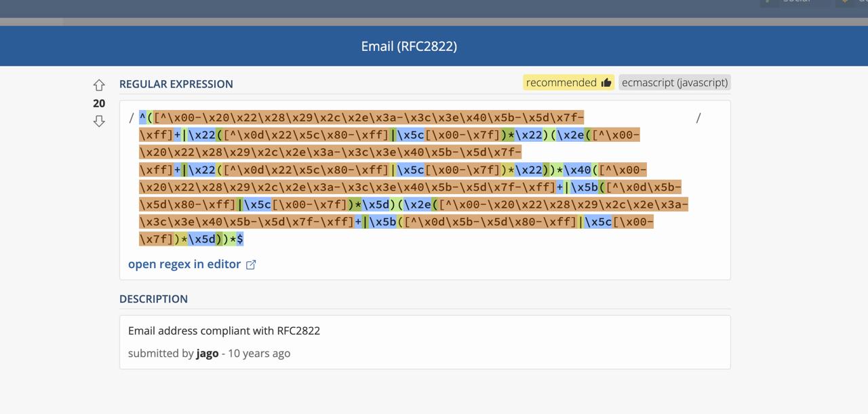Downvote the Email (RFC2822) regex
Viewport: 868px width, 414px height.
pyautogui.click(x=99, y=121)
